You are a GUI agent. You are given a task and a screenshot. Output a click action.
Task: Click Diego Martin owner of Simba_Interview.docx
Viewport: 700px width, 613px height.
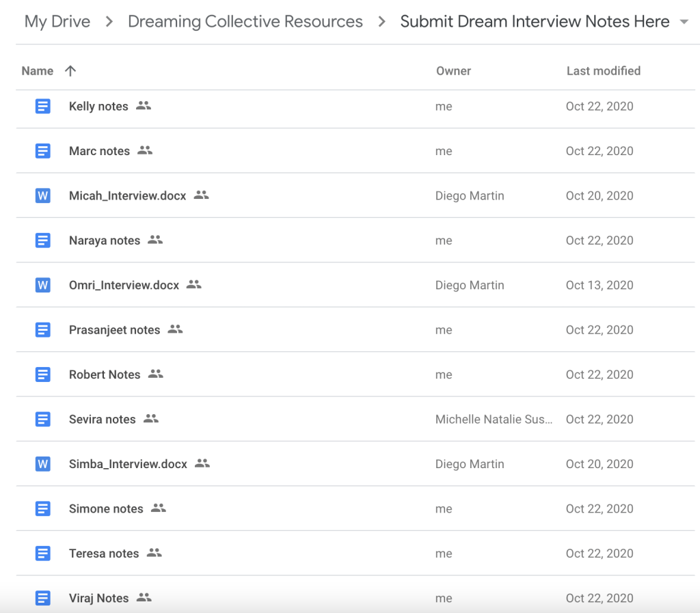click(470, 464)
